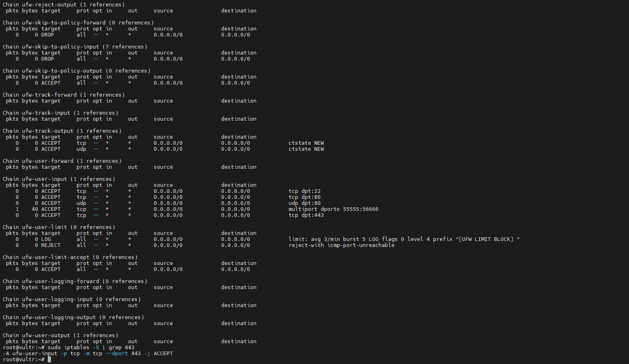Image resolution: width=629 pixels, height=364 pixels.
Task: Click ACCEPT target under ufw-user-limit-accept
Action: click(51, 269)
